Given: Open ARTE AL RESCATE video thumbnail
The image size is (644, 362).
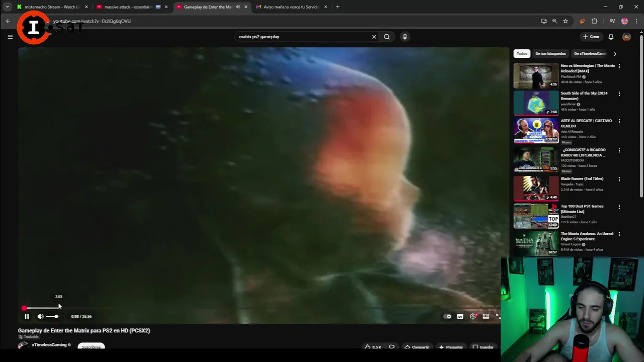Looking at the screenshot, I should pyautogui.click(x=536, y=131).
